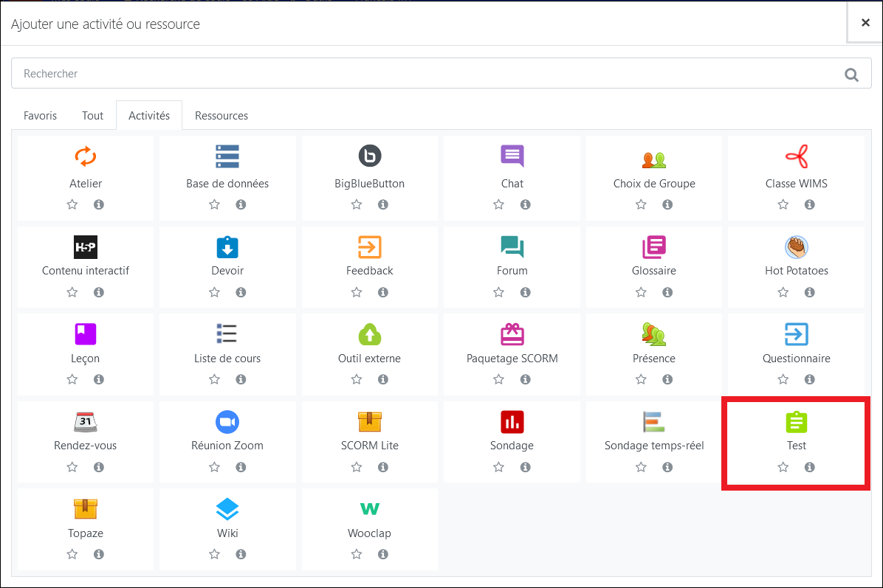
Task: Show info for Feedback activity
Action: (x=383, y=293)
